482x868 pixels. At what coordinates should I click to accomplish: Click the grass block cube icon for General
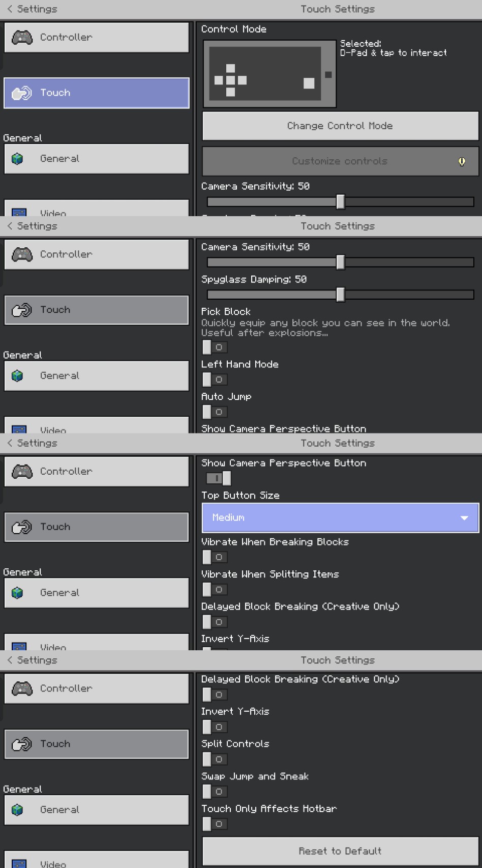click(17, 159)
